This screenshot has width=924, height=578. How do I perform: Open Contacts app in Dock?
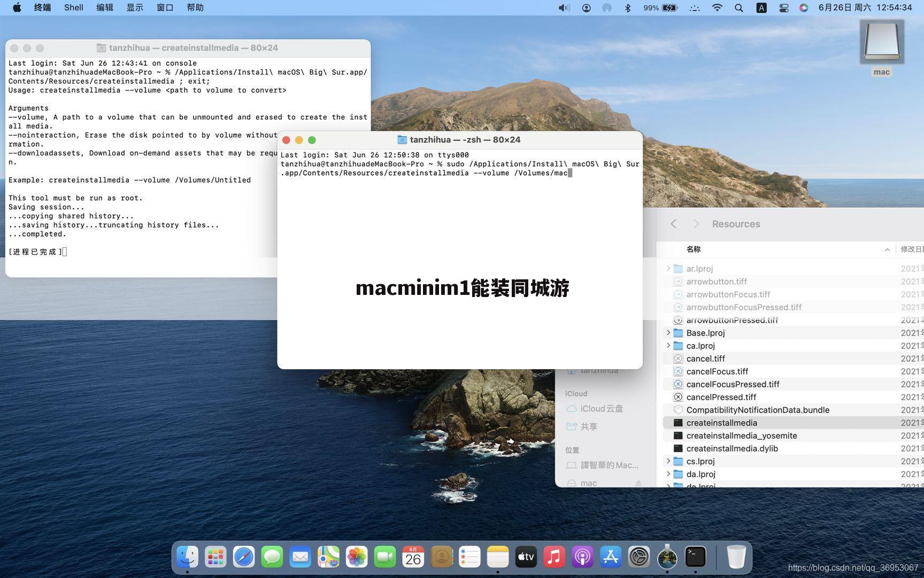tap(441, 557)
